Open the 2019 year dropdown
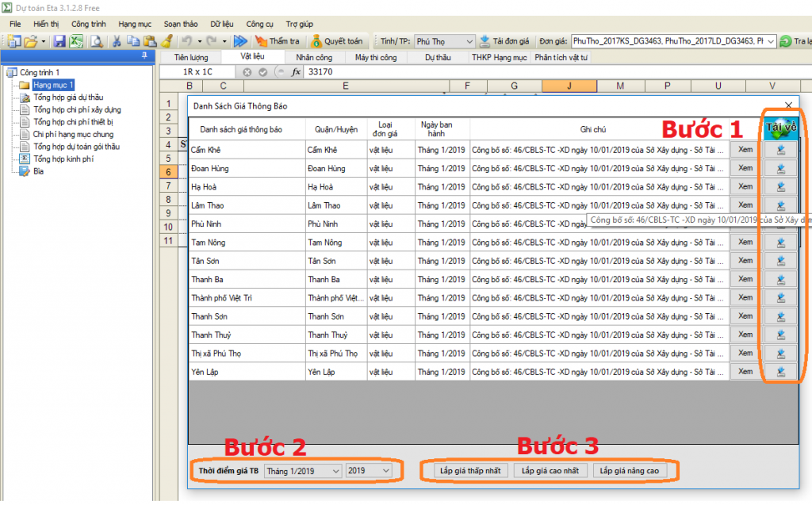Image resolution: width=812 pixels, height=505 pixels. pyautogui.click(x=386, y=471)
